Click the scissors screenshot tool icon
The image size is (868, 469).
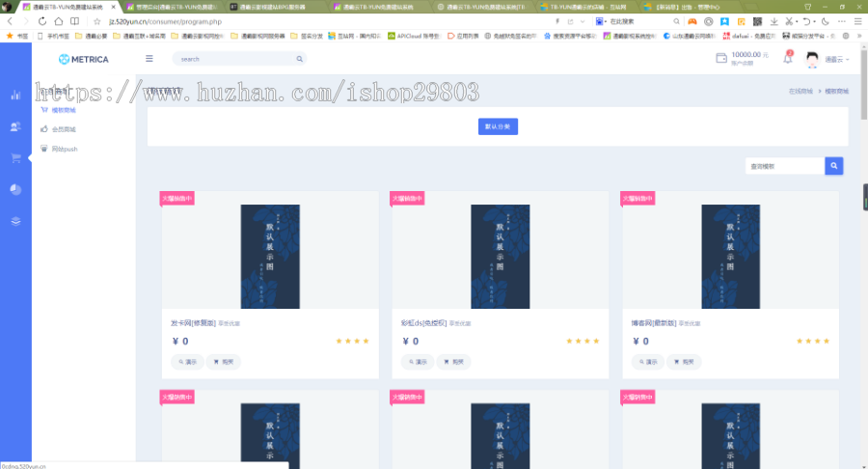point(789,21)
